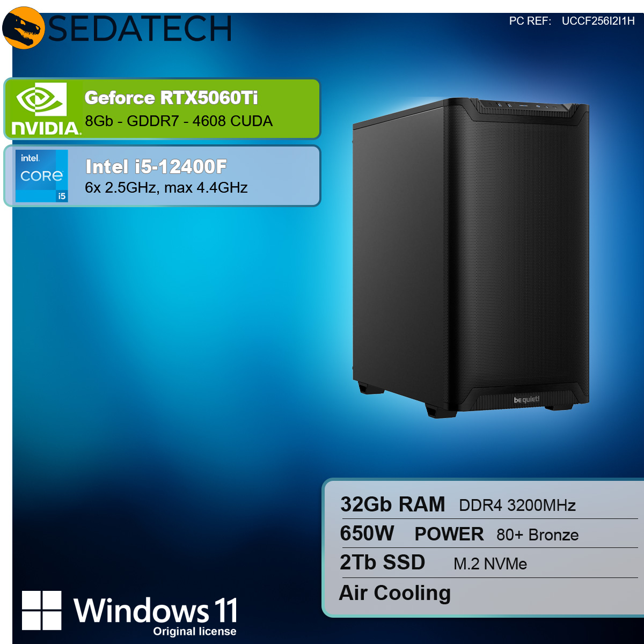Screen dimensions: 644x644
Task: Click the NVIDIA eye logo
Action: pos(41,99)
